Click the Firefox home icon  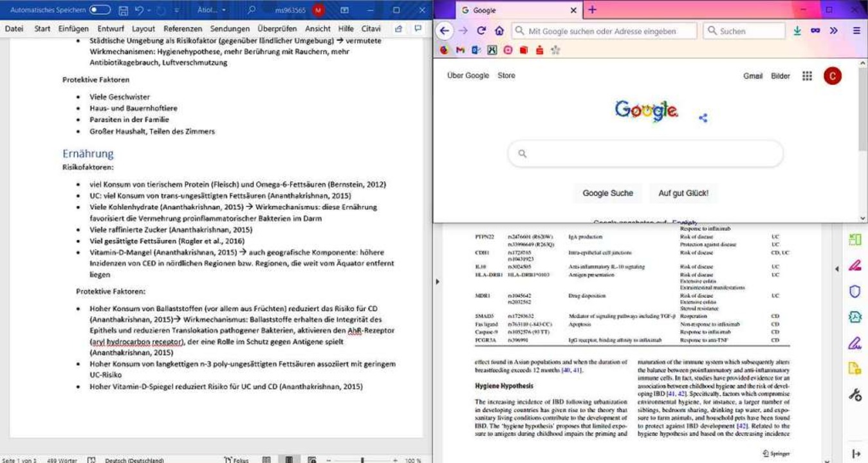[499, 30]
